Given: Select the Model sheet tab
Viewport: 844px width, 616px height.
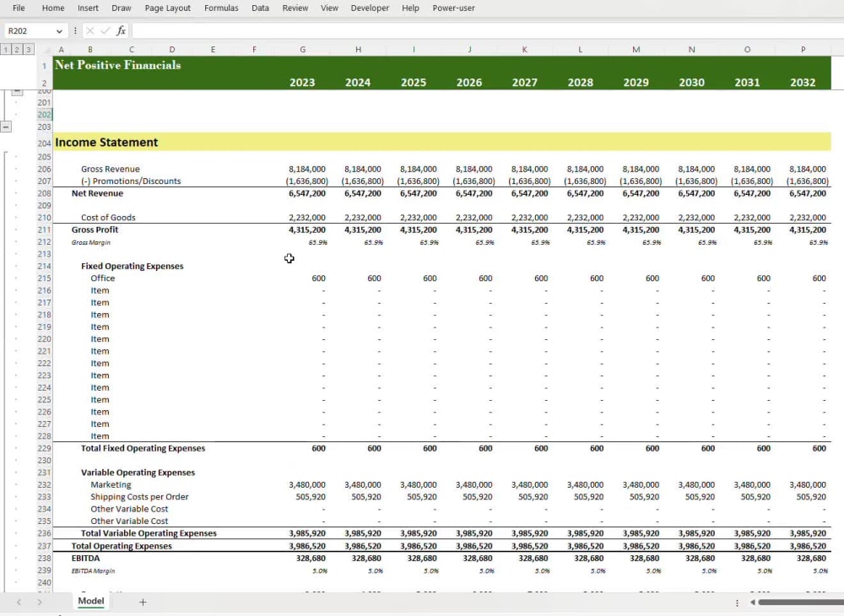Looking at the screenshot, I should pos(91,601).
